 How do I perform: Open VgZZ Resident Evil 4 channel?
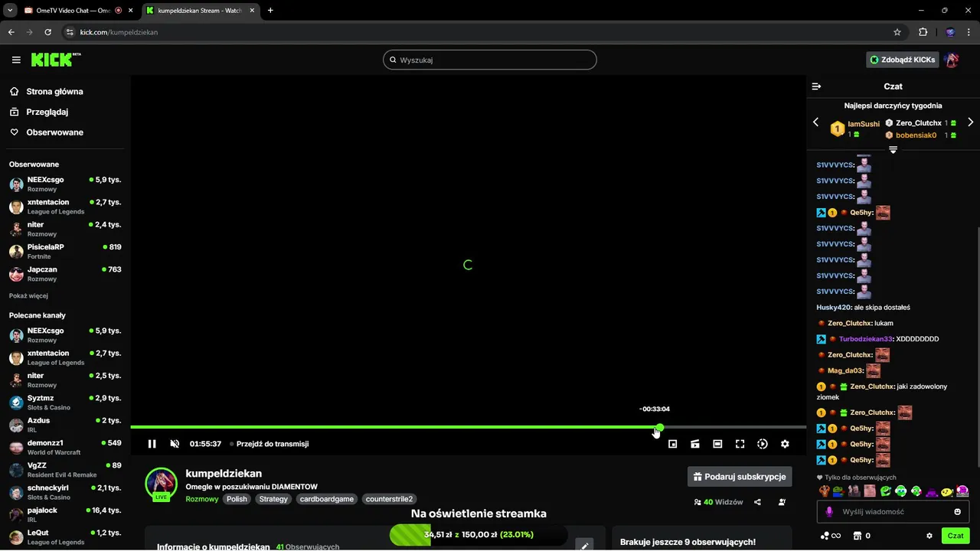coord(65,470)
